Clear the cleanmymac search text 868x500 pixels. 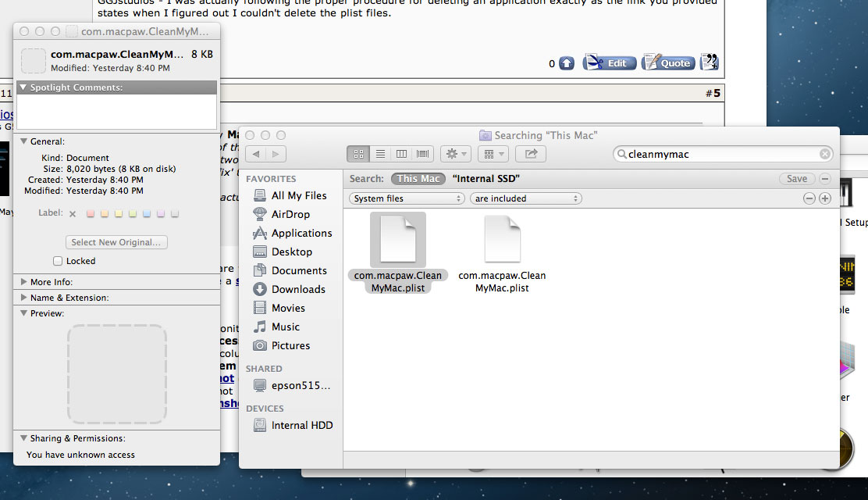(x=825, y=154)
